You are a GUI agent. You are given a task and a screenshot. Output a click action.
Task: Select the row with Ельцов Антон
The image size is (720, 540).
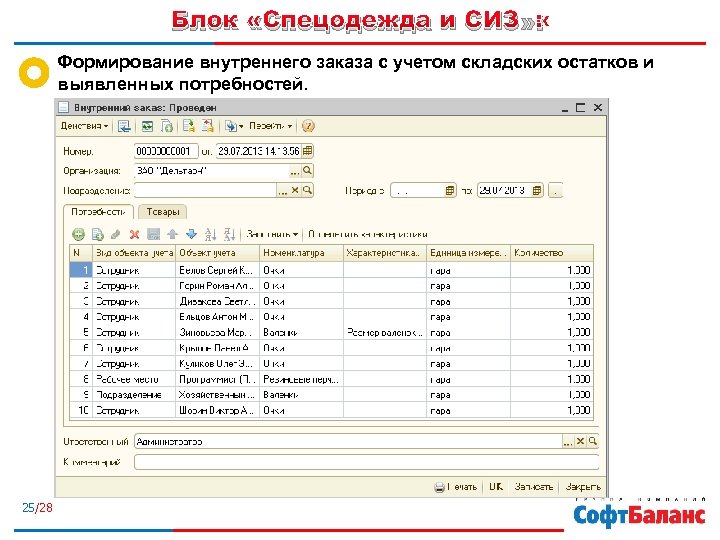(331, 317)
